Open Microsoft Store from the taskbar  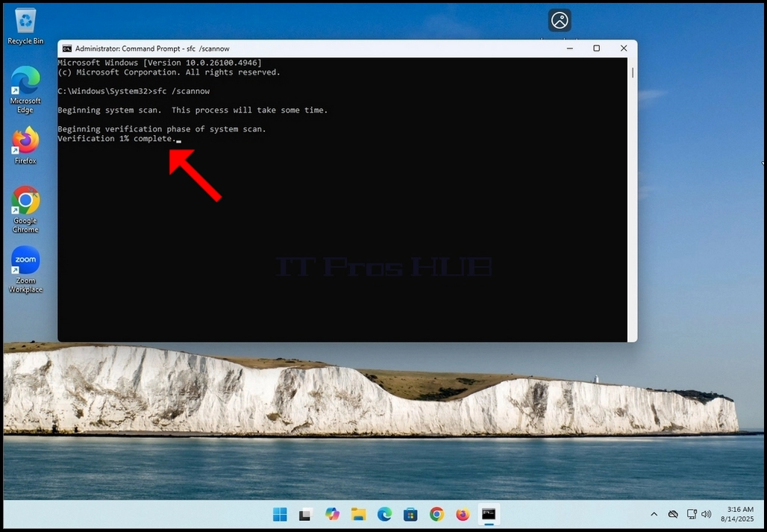click(x=410, y=514)
